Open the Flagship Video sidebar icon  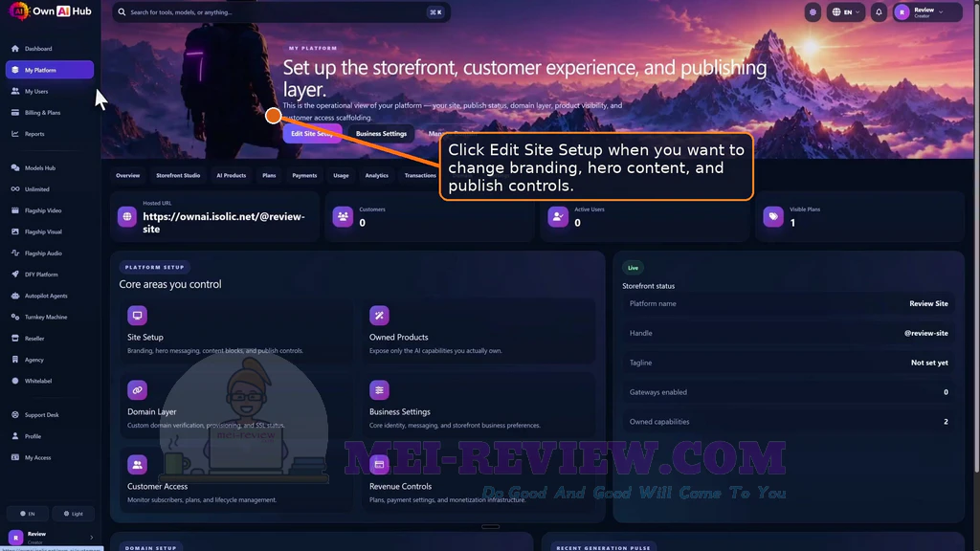15,210
